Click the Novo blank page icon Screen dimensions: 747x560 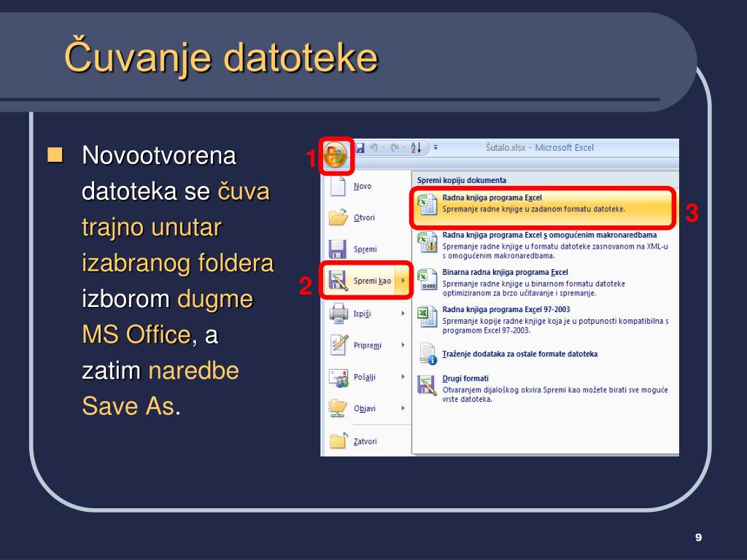click(338, 186)
